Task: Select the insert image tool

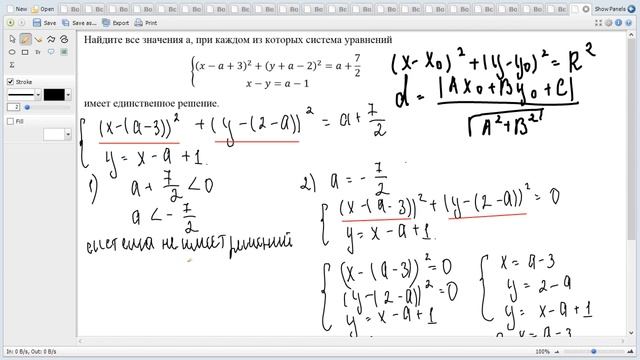Action: (x=64, y=52)
